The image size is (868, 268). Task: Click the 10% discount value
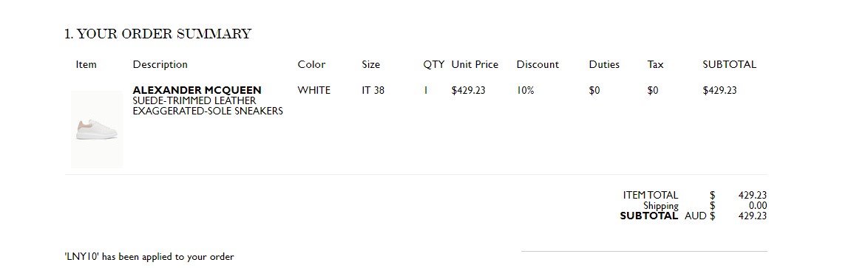(x=526, y=90)
